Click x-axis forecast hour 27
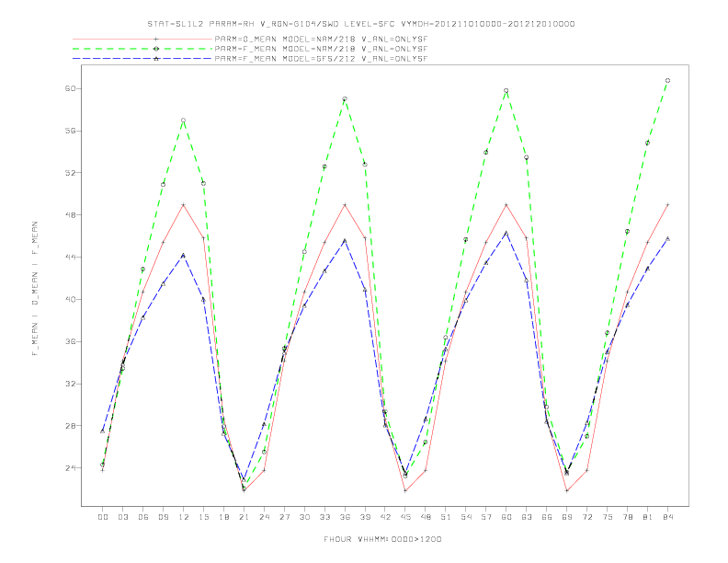This screenshot has height=563, width=728. pyautogui.click(x=284, y=517)
